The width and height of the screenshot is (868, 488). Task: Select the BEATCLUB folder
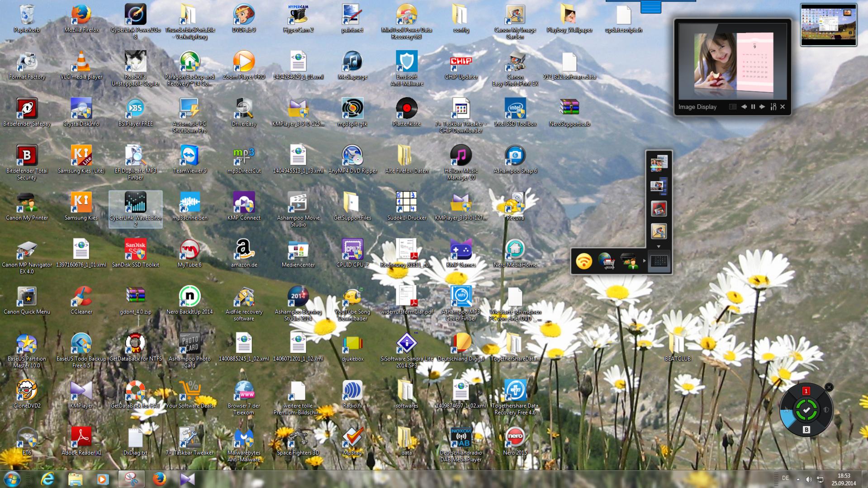(x=678, y=348)
